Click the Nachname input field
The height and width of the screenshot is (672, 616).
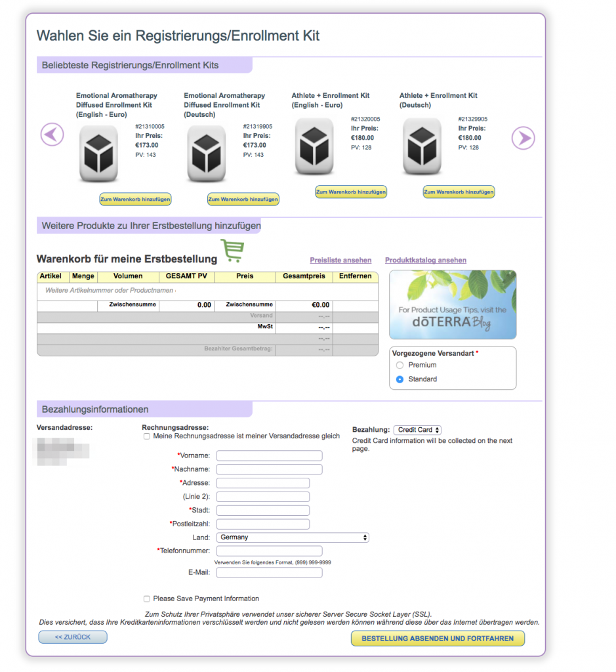click(270, 469)
